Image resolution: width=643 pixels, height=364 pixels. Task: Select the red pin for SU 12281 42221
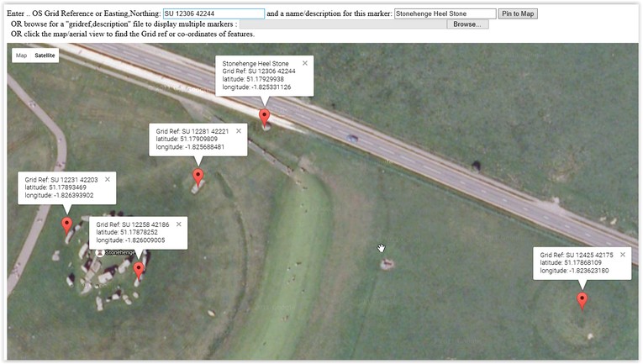pos(198,177)
